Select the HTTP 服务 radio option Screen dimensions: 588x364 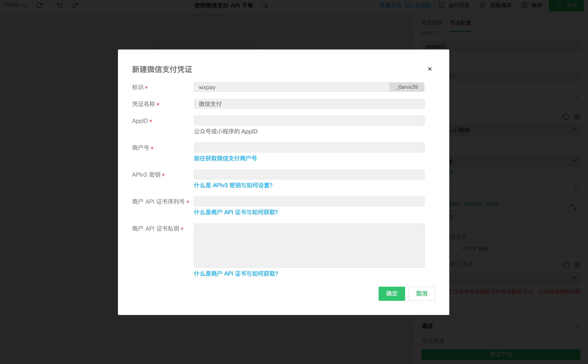pos(457,249)
